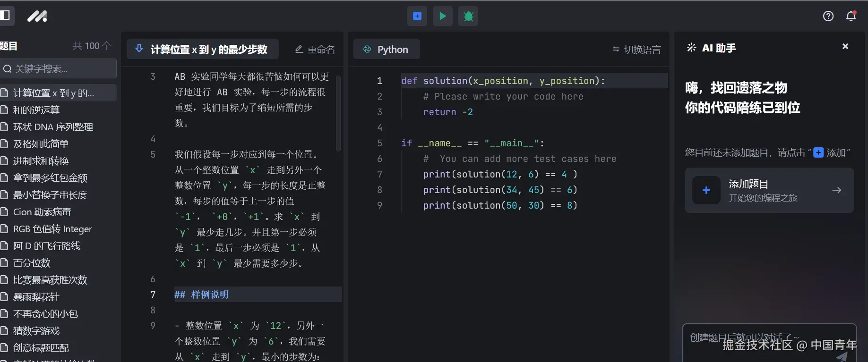The width and height of the screenshot is (868, 362).
Task: Close the AI 助手 panel
Action: (845, 46)
